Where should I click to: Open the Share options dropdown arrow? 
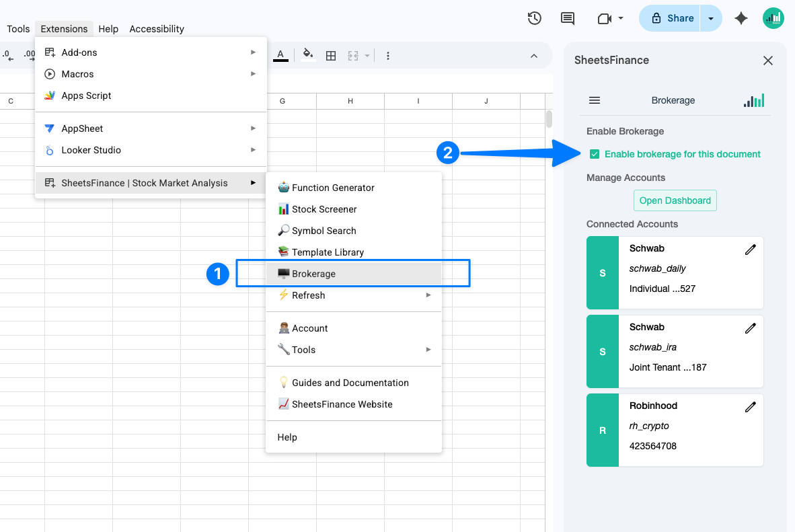click(711, 18)
